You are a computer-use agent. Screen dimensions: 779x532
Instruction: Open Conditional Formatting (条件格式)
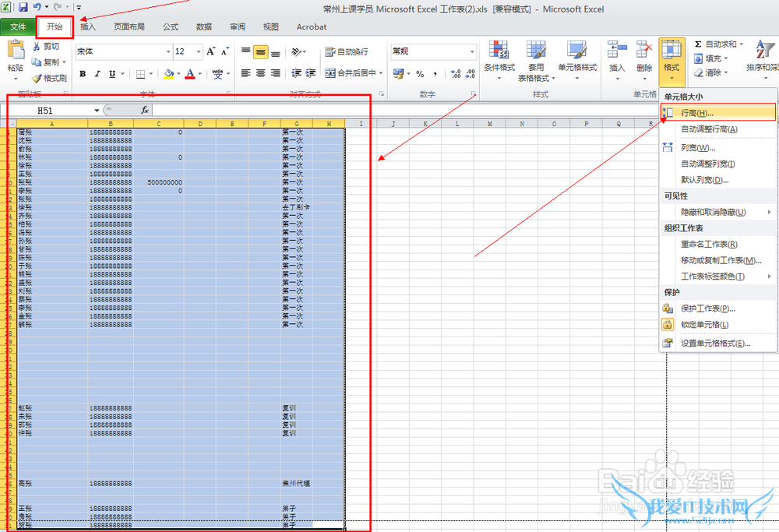499,57
